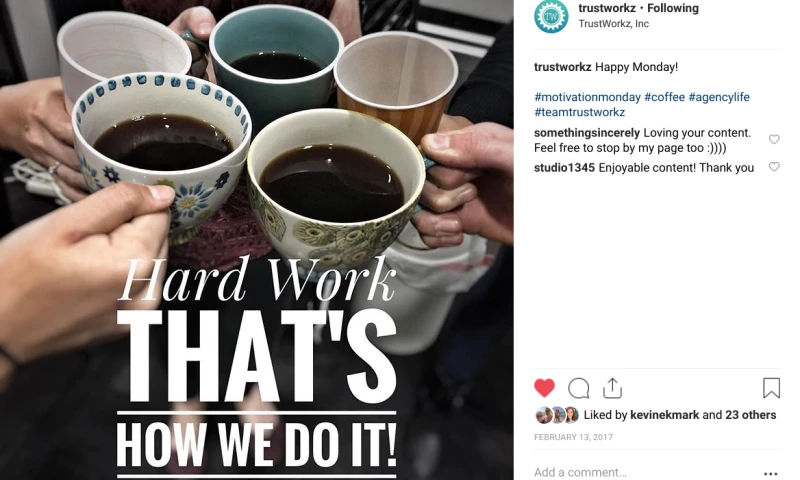The height and width of the screenshot is (480, 800).
Task: Unlike the post via red heart icon
Action: [x=544, y=388]
